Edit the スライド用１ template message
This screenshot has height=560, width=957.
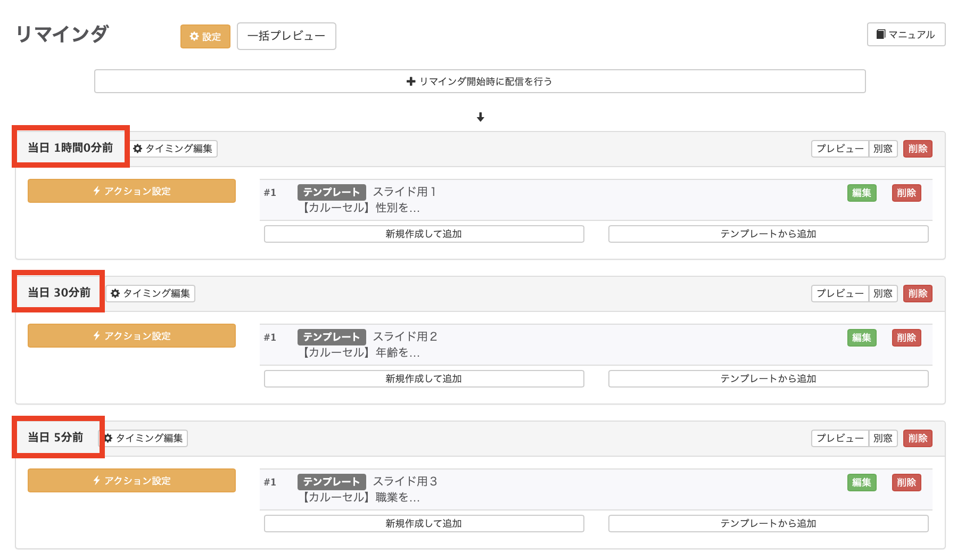pyautogui.click(x=861, y=193)
